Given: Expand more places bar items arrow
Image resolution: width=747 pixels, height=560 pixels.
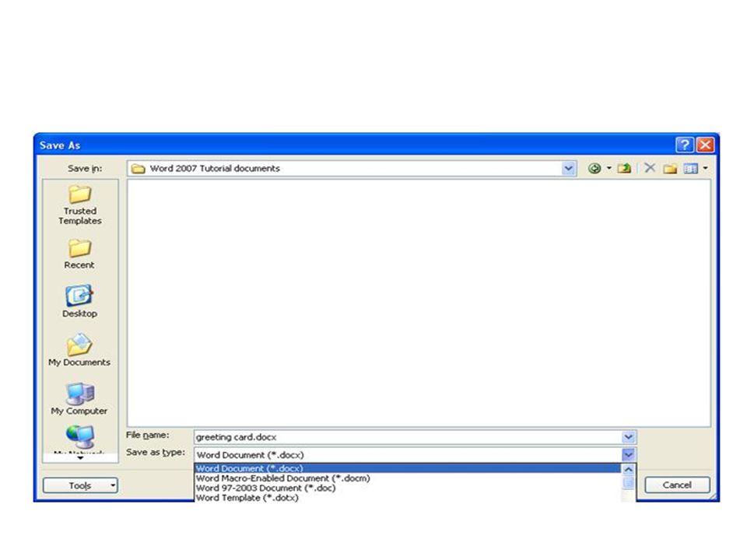Looking at the screenshot, I should (x=80, y=457).
